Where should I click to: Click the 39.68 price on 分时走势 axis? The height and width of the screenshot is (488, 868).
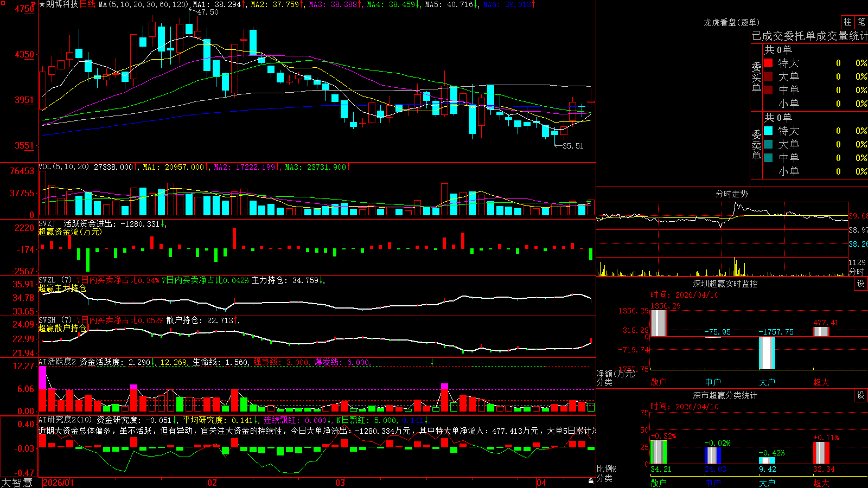[858, 216]
